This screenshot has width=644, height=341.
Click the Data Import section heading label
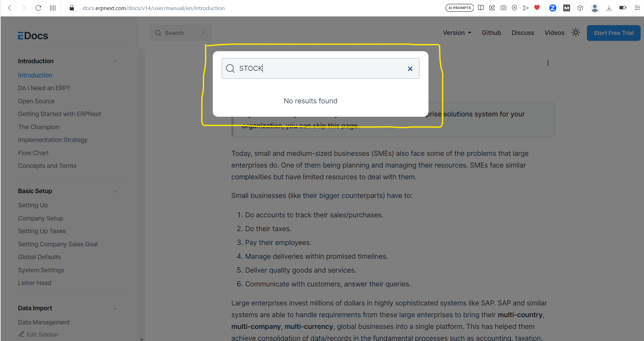coord(35,308)
